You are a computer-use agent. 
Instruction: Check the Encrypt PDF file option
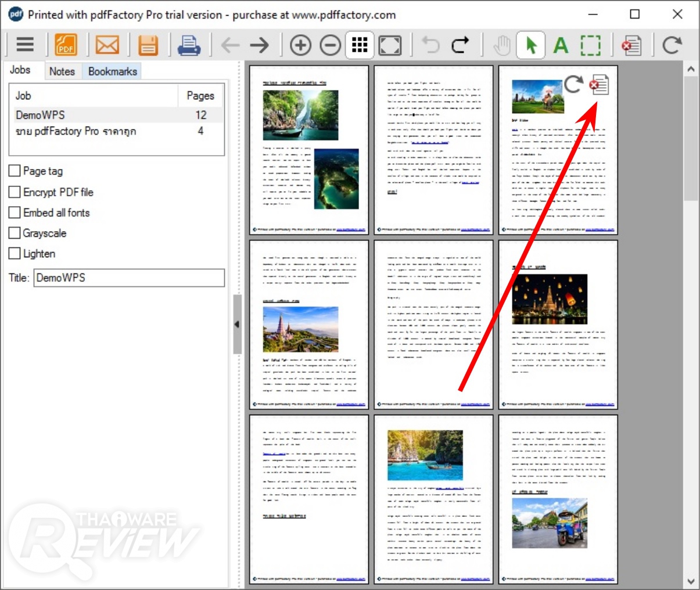(x=15, y=192)
